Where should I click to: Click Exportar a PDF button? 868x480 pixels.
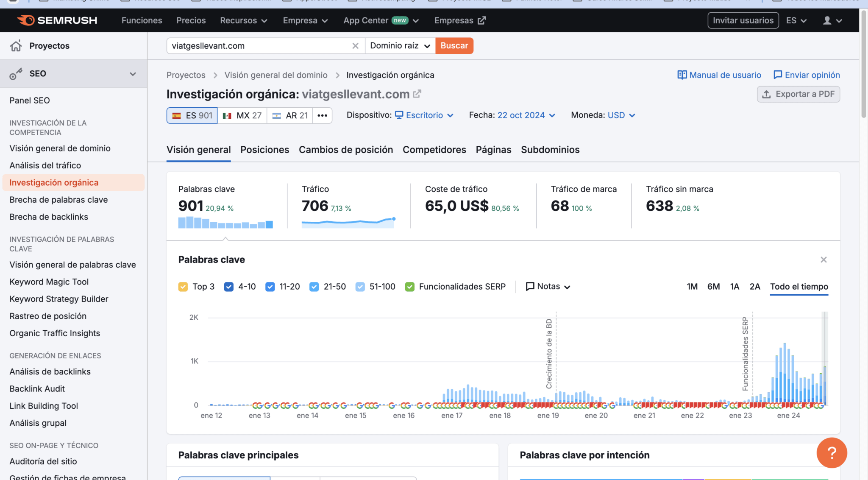(x=798, y=94)
